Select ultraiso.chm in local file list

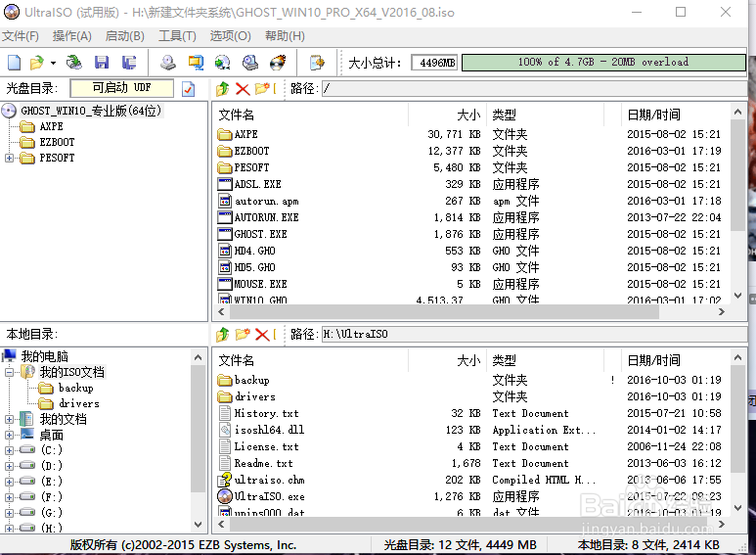[269, 481]
